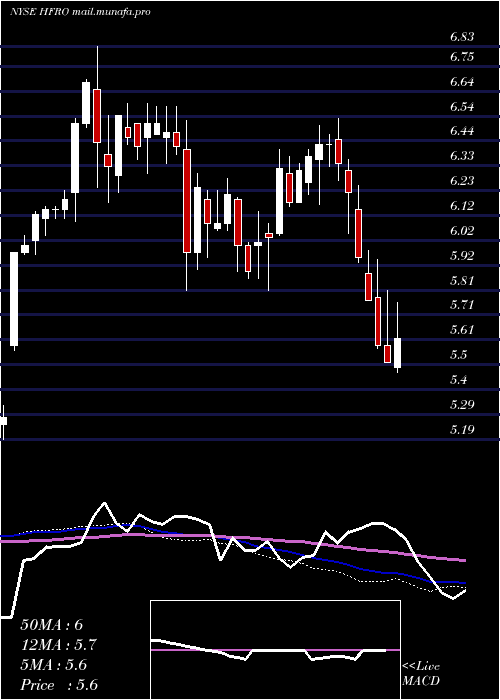Click the 5.5 price label

tap(458, 355)
